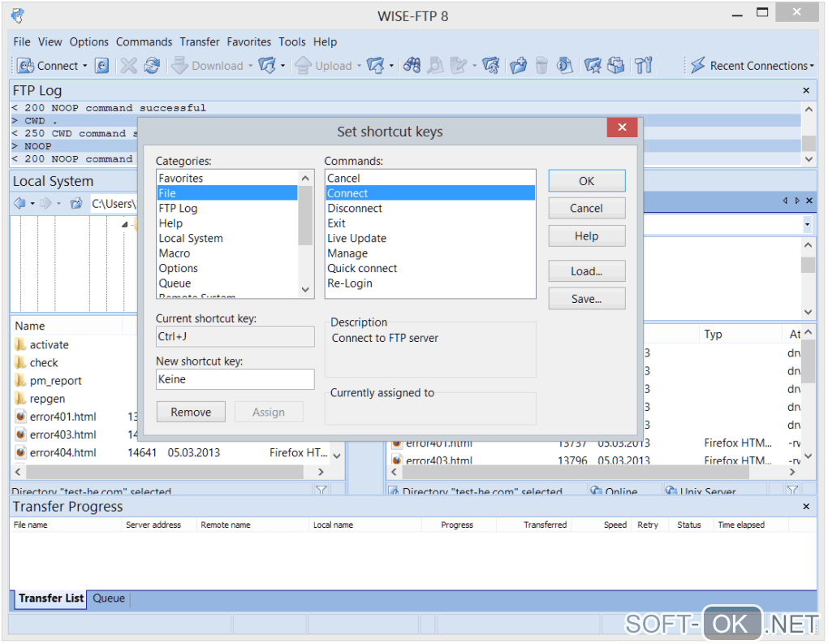Close the FTP Log panel
The width and height of the screenshot is (828, 644).
point(806,90)
